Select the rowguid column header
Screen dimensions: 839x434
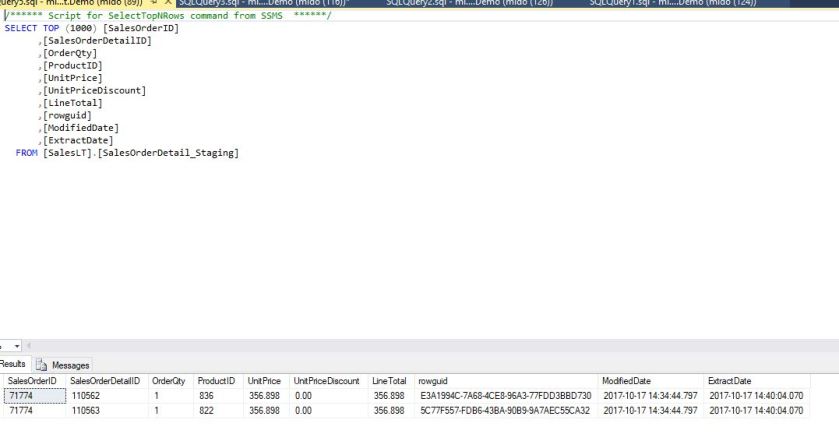[x=434, y=381]
